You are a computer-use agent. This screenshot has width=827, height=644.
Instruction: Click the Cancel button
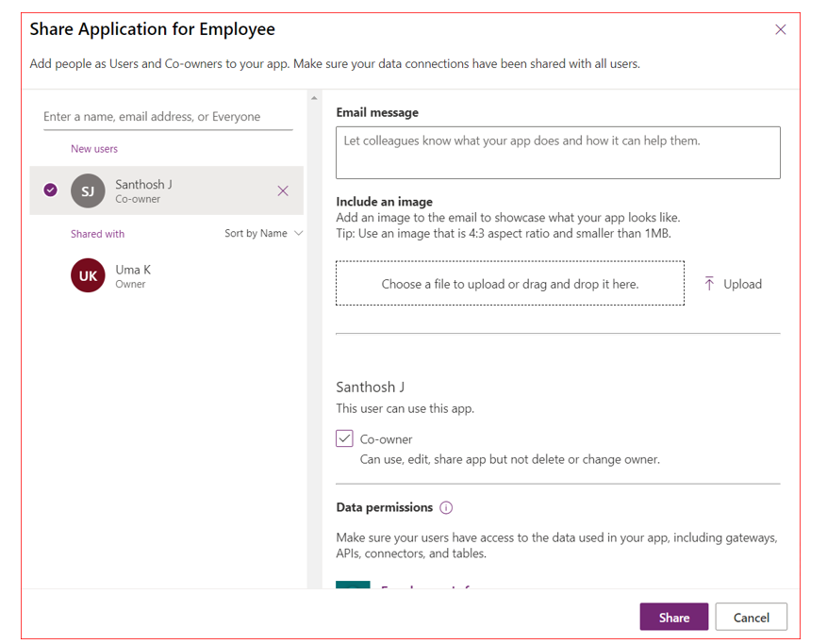coord(751,617)
